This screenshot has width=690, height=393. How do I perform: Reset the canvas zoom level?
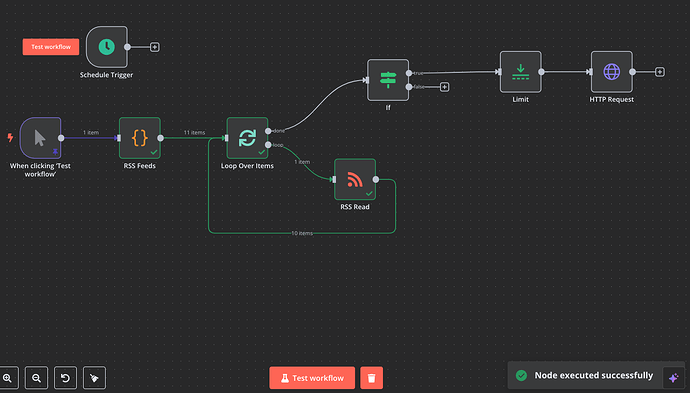(x=66, y=378)
